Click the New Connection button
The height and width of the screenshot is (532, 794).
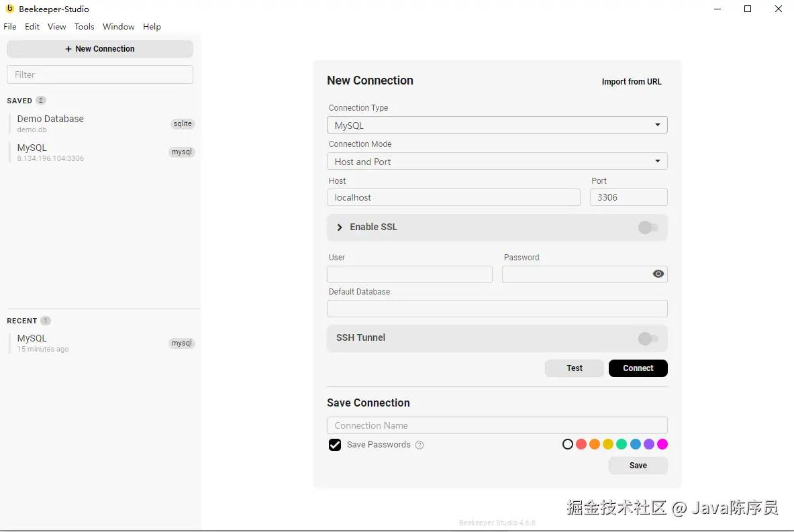click(x=100, y=48)
